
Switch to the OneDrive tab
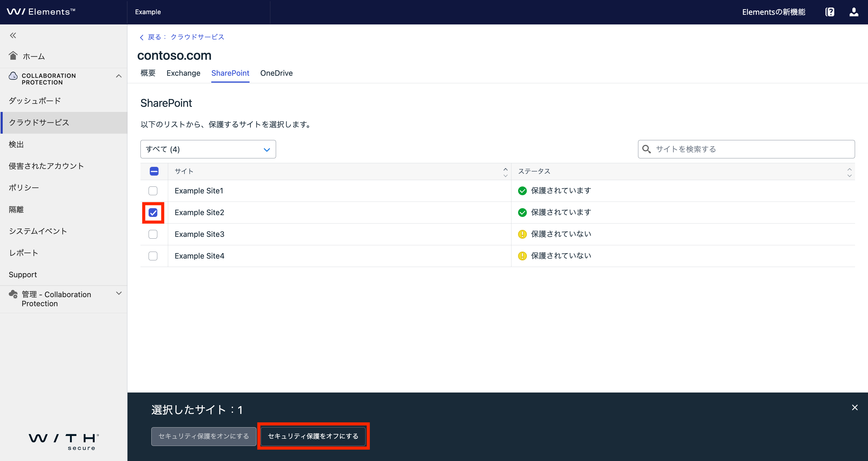276,73
